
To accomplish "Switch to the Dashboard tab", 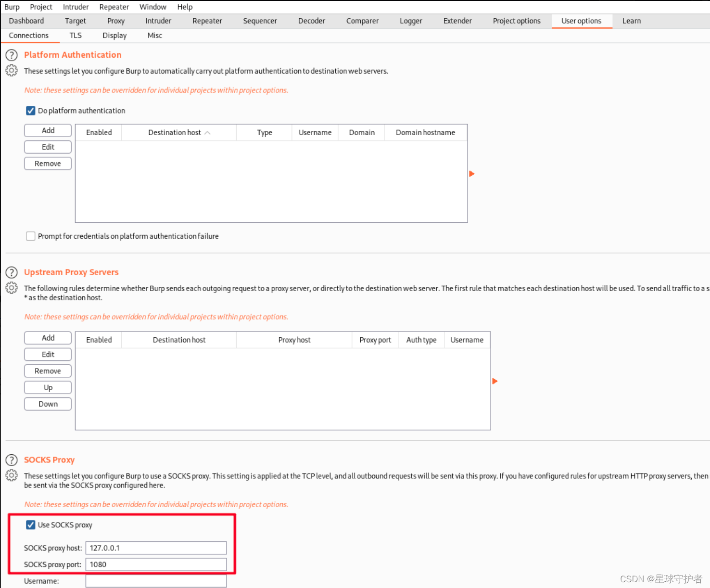I will point(26,21).
